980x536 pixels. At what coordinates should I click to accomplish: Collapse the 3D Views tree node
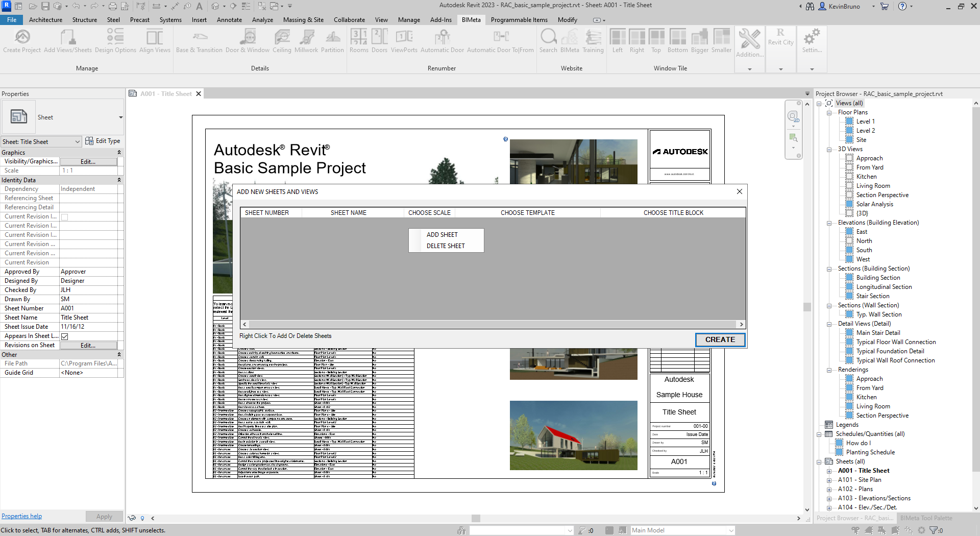point(829,150)
